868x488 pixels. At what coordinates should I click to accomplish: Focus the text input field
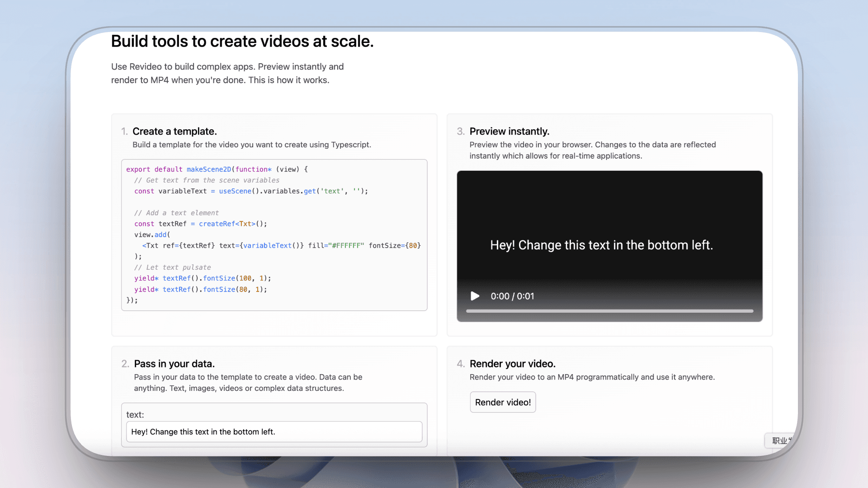274,432
